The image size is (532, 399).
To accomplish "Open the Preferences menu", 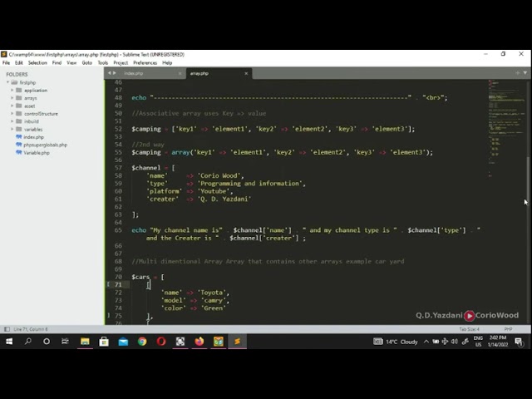I will point(145,63).
